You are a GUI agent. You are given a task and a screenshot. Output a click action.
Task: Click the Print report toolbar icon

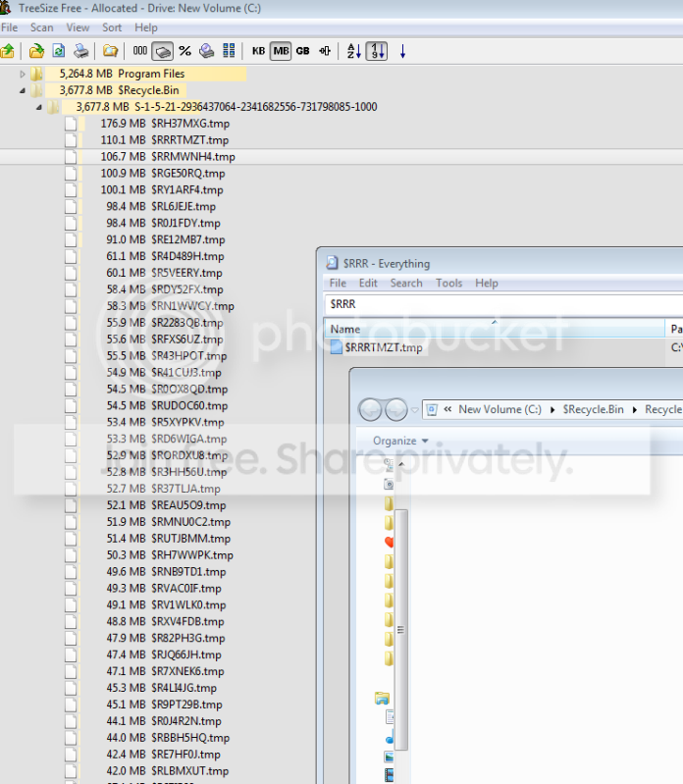(x=81, y=51)
